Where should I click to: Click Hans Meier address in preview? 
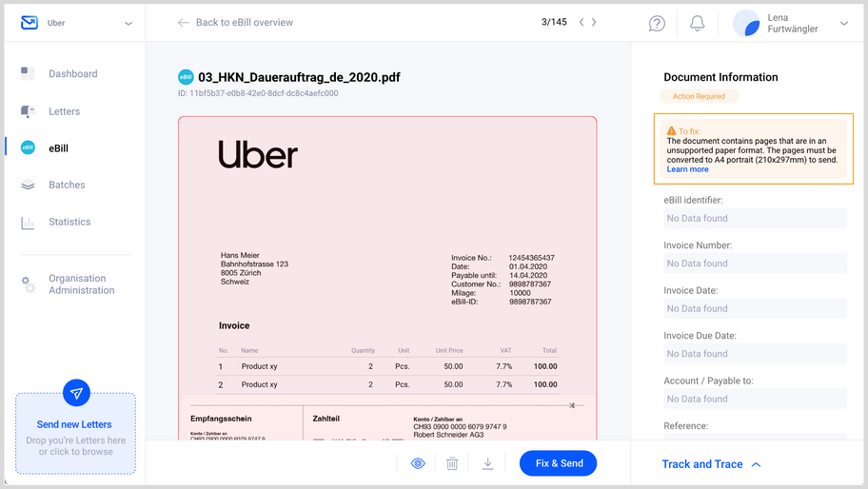pos(254,268)
